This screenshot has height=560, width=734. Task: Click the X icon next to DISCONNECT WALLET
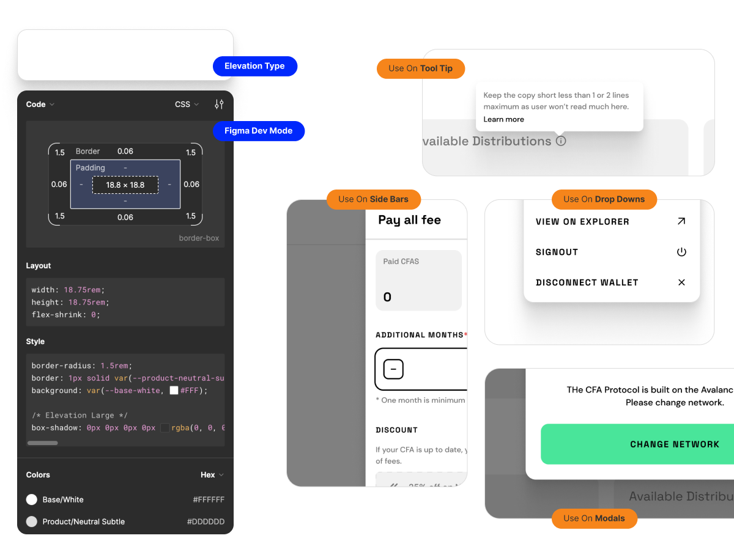pyautogui.click(x=681, y=282)
